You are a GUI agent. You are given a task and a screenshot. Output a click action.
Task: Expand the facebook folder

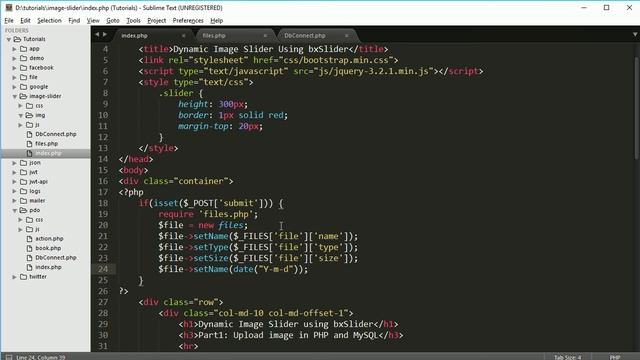click(15, 68)
